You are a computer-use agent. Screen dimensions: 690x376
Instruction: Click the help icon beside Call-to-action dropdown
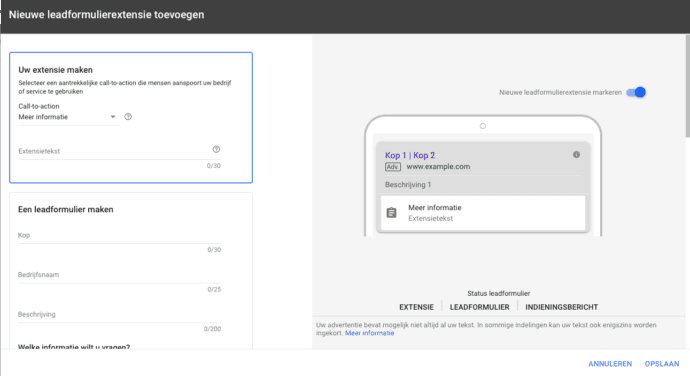click(x=128, y=117)
